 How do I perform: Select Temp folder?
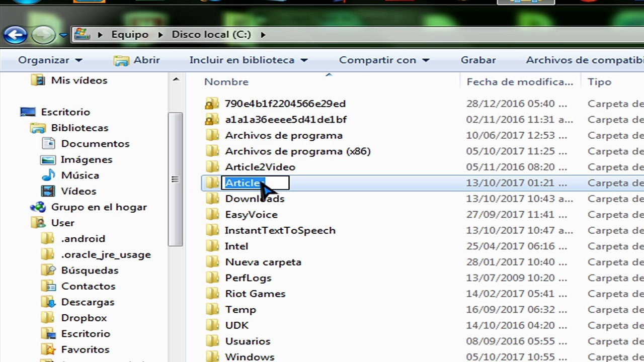(240, 309)
